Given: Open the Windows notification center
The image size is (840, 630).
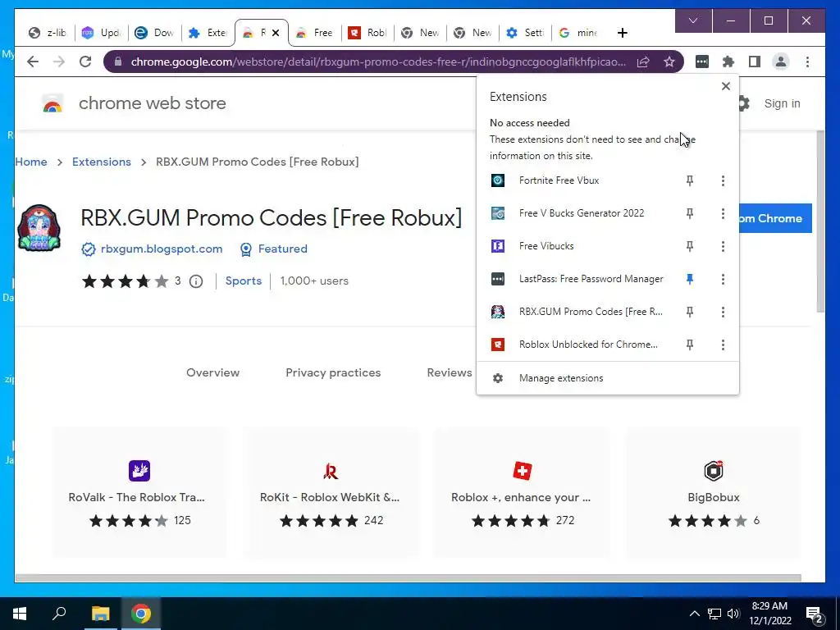Looking at the screenshot, I should coord(815,614).
